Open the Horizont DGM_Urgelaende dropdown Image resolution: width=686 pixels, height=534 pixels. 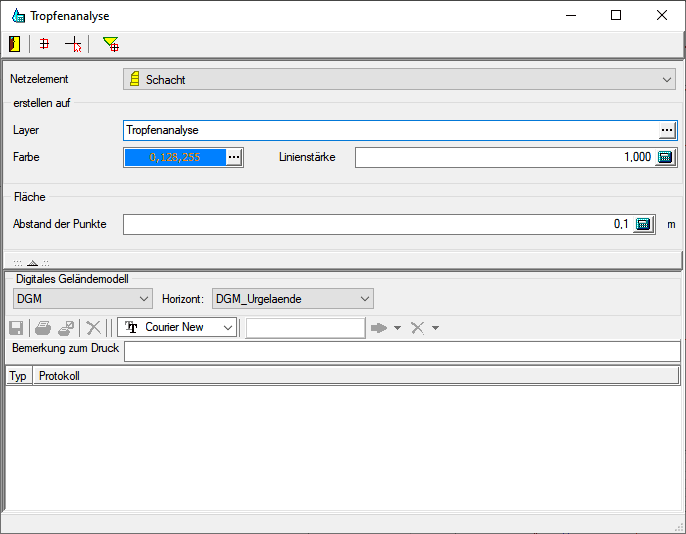(x=365, y=298)
